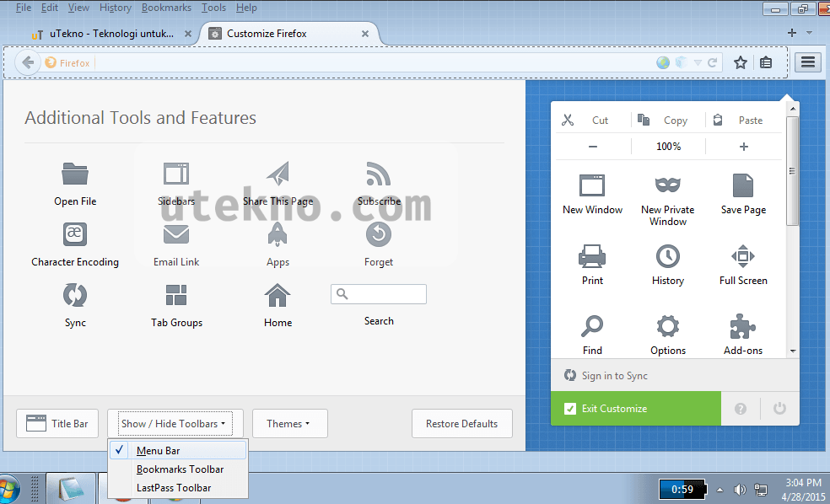Image resolution: width=830 pixels, height=504 pixels.
Task: Click the Restore Defaults button
Action: (462, 424)
